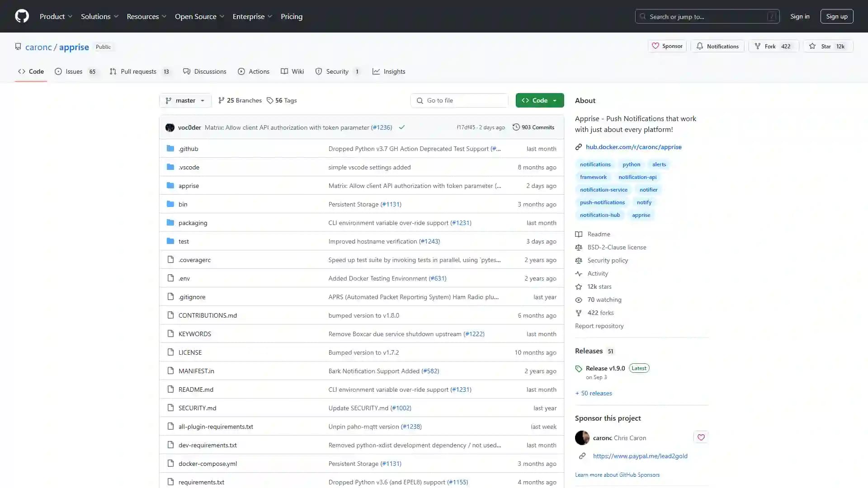The height and width of the screenshot is (488, 868).
Task: Click the Security icon
Action: [318, 71]
